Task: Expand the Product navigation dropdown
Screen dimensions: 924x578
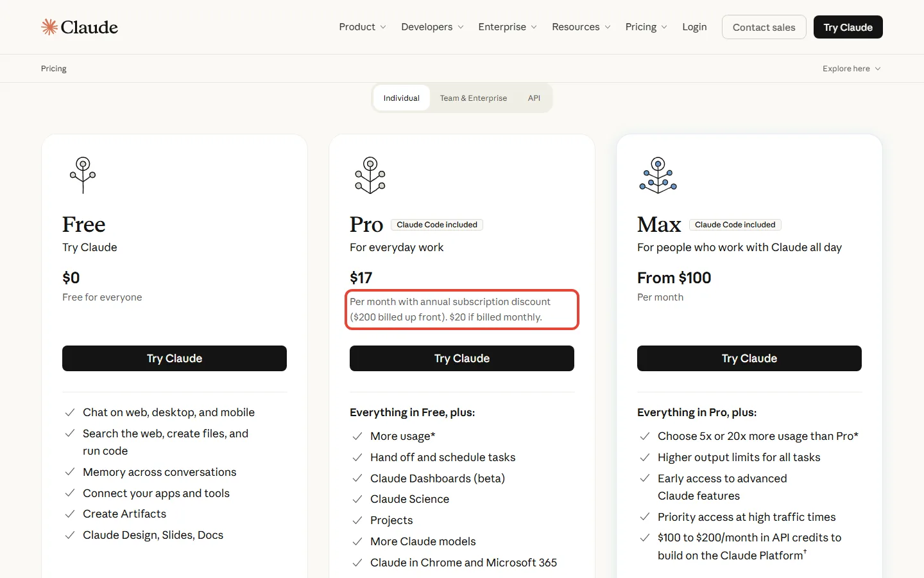Action: tap(363, 27)
